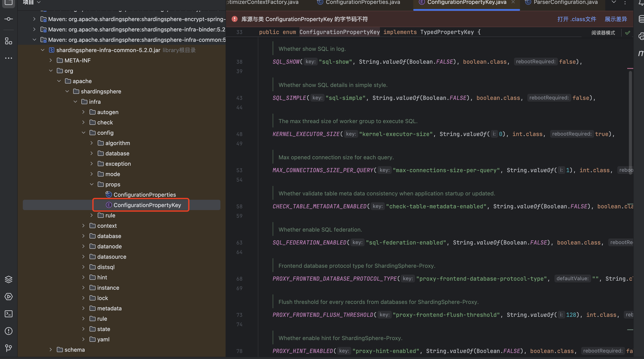Collapse the props folder
The width and height of the screenshot is (644, 359).
92,184
